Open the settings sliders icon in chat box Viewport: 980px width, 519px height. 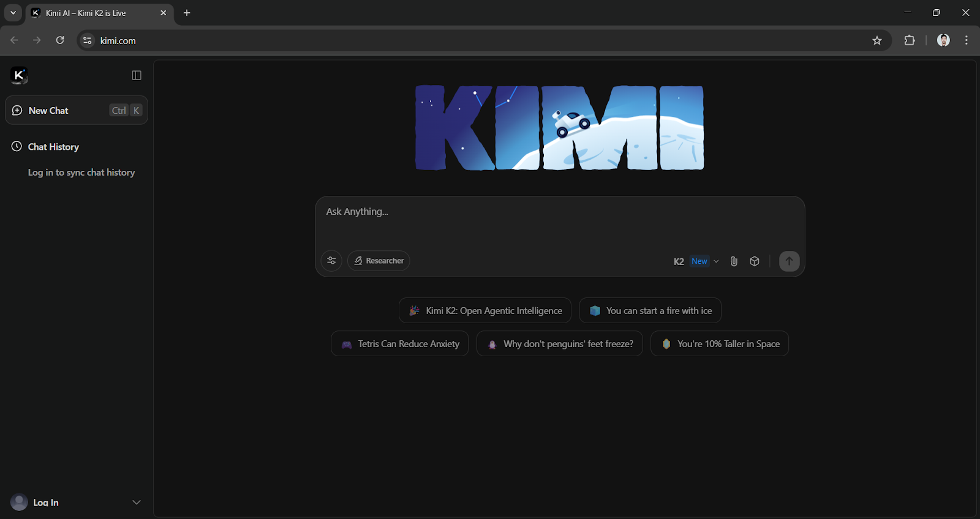point(331,261)
